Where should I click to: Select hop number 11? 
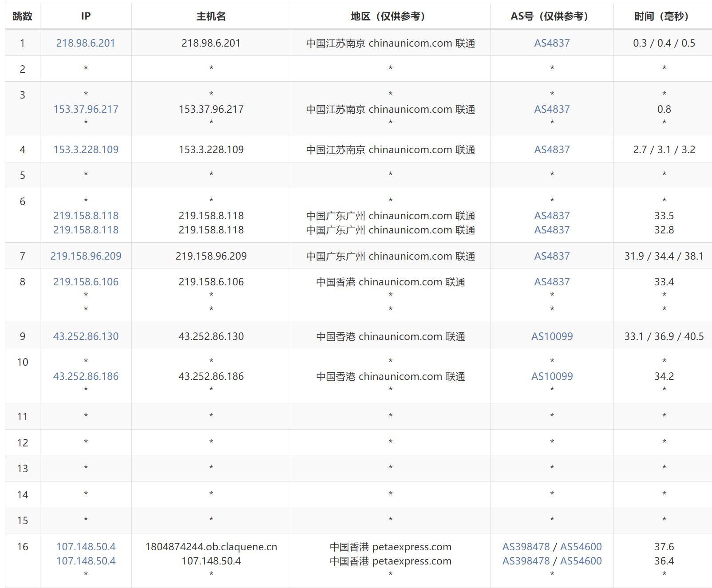click(23, 417)
